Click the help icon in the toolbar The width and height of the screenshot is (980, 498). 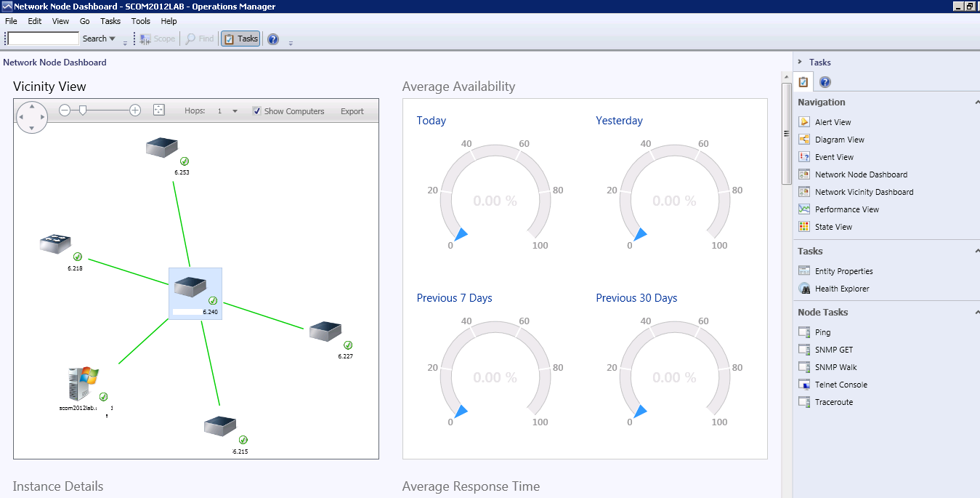pyautogui.click(x=273, y=39)
